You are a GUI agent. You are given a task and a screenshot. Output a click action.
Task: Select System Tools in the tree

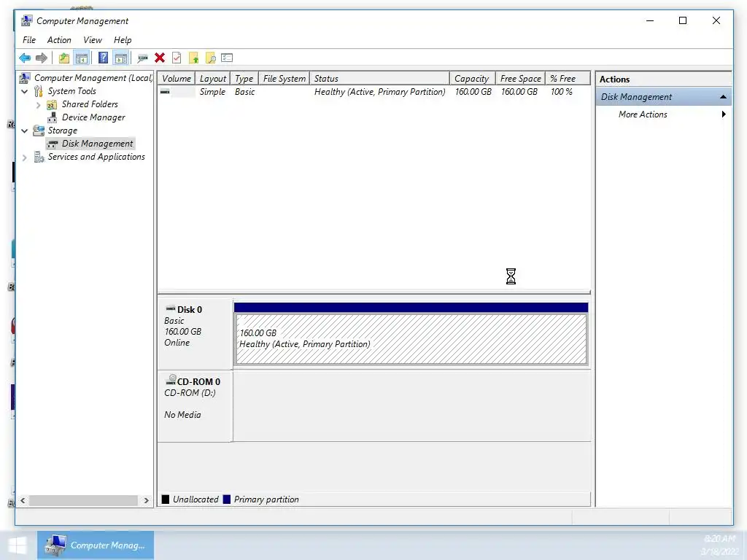72,91
